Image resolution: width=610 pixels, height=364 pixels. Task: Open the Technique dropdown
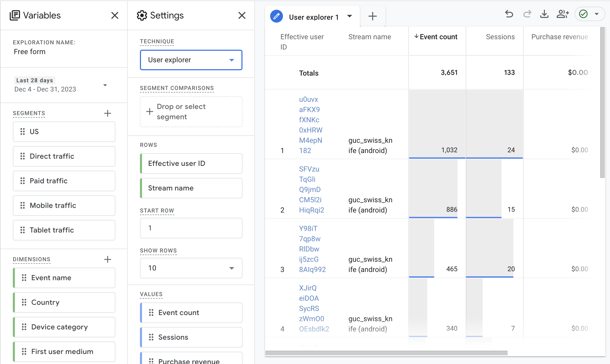191,60
